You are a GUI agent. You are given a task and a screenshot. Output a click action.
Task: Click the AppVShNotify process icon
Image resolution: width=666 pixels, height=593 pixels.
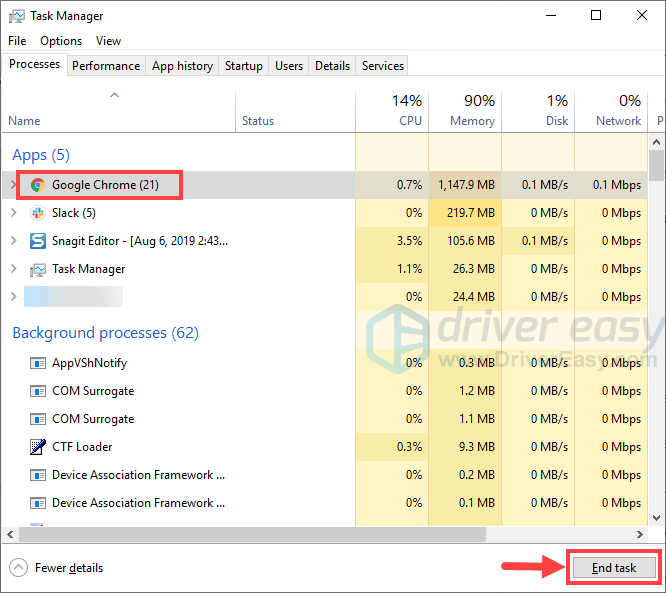coord(38,364)
